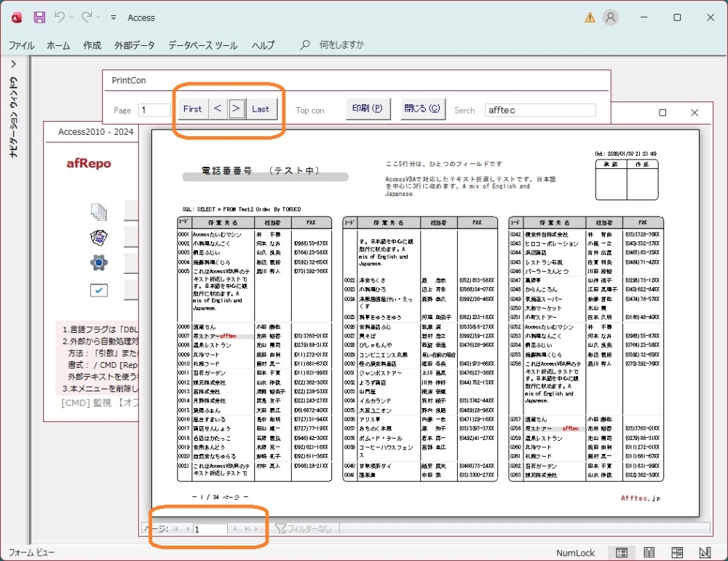Click the Redo arrow icon
The height and width of the screenshot is (561, 728).
87,17
